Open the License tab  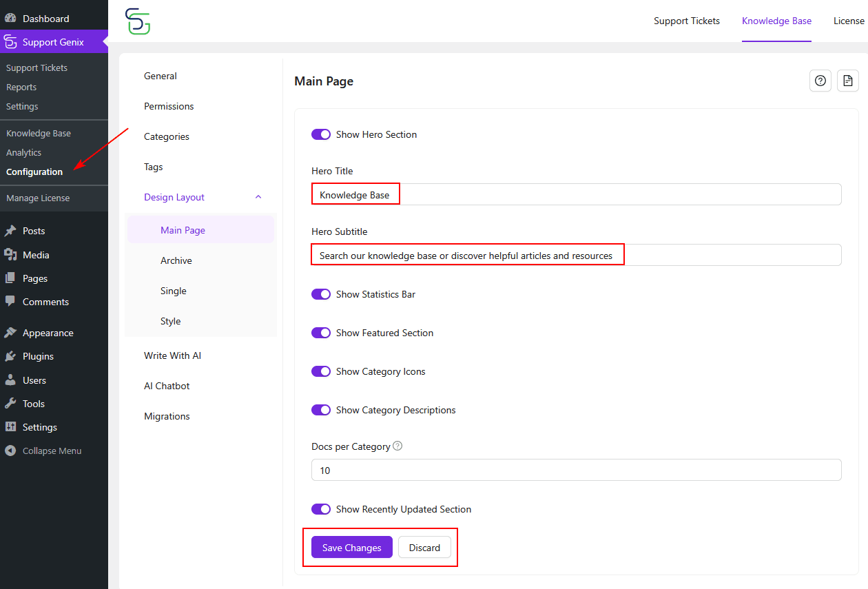pos(849,21)
